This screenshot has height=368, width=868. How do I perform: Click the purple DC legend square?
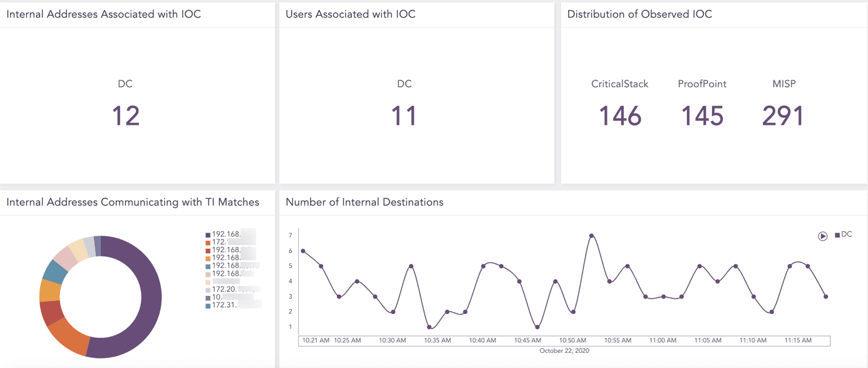[837, 234]
